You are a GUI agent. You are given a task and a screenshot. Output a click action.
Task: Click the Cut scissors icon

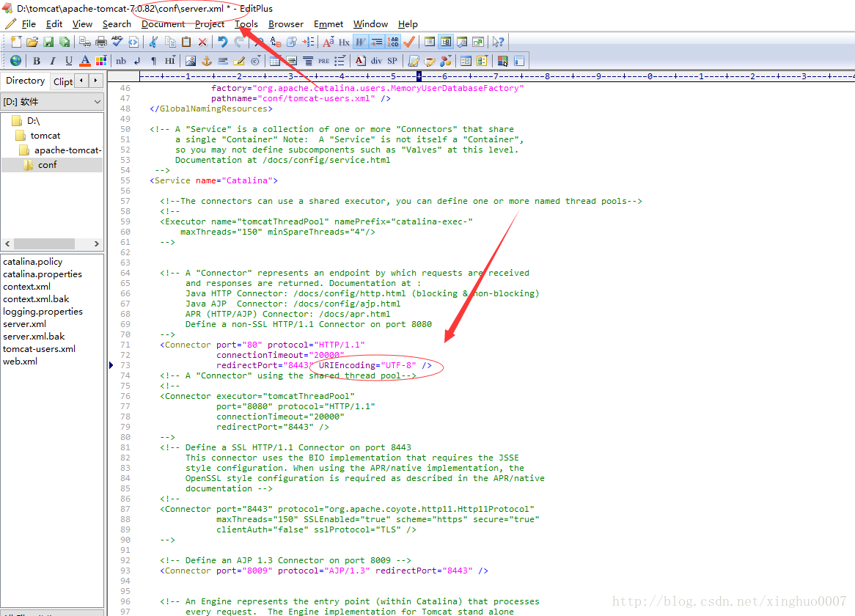click(154, 42)
